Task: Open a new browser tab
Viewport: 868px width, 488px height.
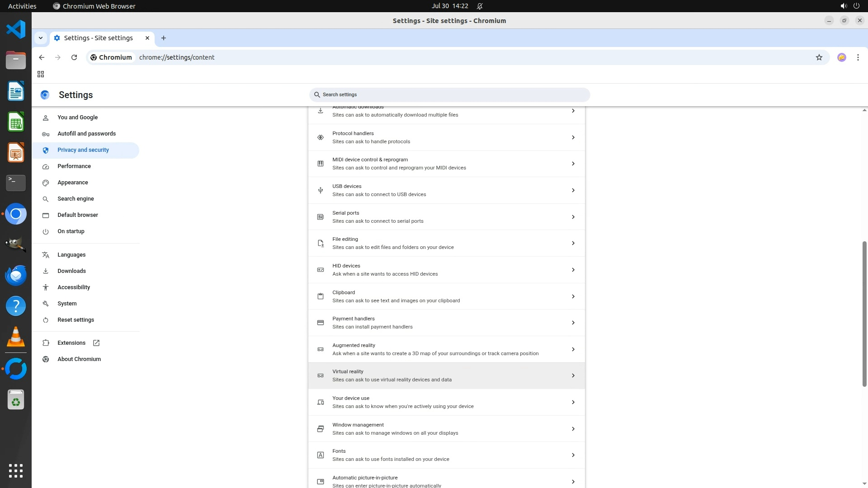Action: (164, 38)
